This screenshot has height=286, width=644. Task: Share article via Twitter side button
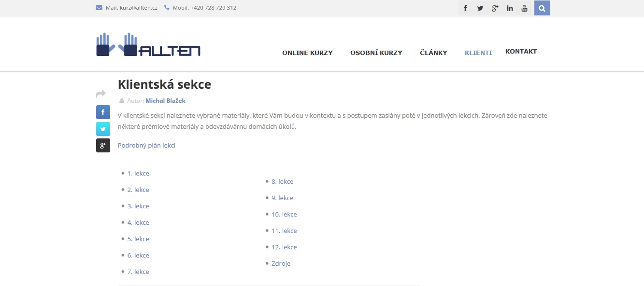click(103, 129)
